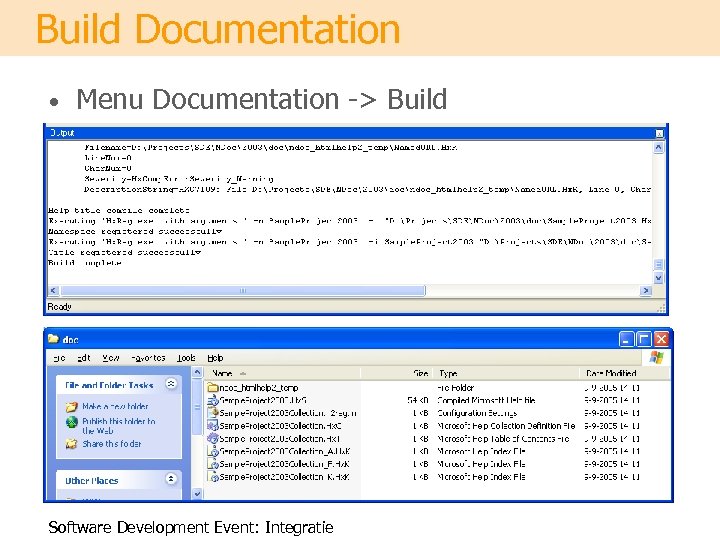Image resolution: width=720 pixels, height=540 pixels.
Task: Select the SampleProject2003Collection.HxC file icon
Action: coord(212,426)
